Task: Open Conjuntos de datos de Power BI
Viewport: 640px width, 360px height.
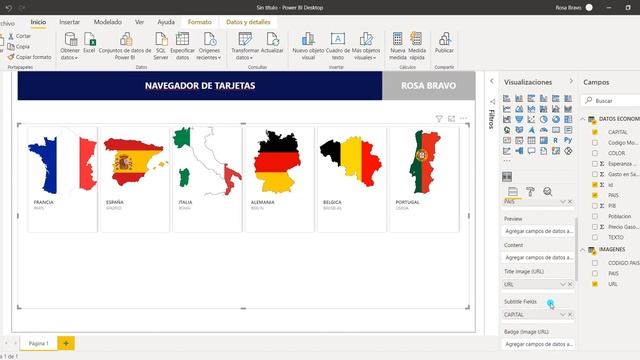Action: tap(125, 46)
